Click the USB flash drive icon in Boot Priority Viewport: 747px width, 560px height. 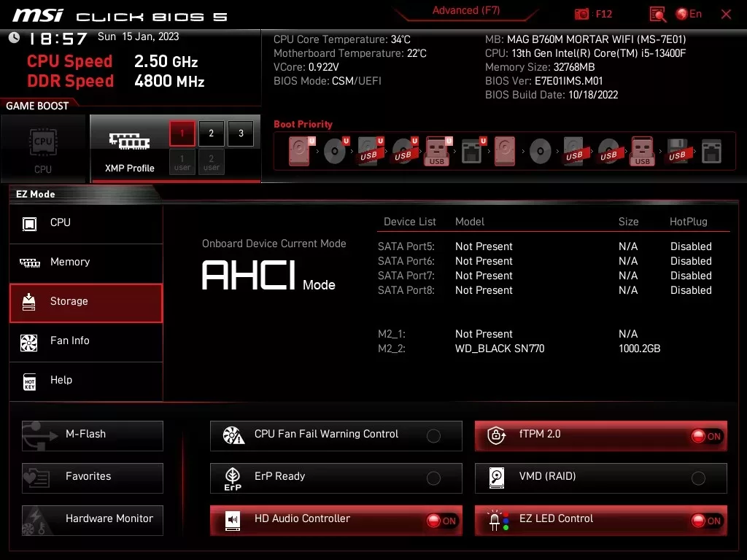coord(436,151)
